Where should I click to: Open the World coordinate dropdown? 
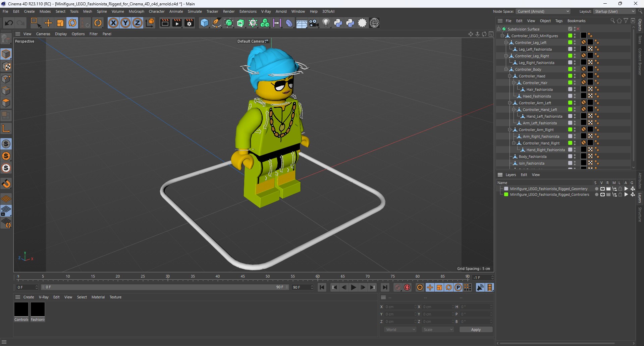400,330
